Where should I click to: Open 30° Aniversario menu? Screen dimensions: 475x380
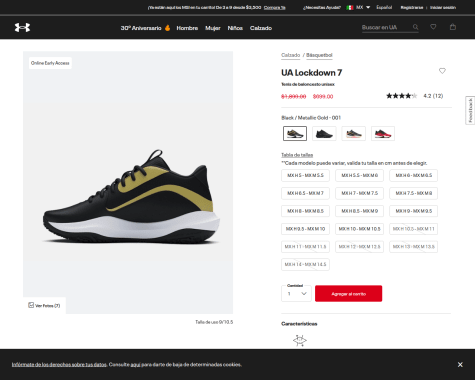tap(141, 28)
